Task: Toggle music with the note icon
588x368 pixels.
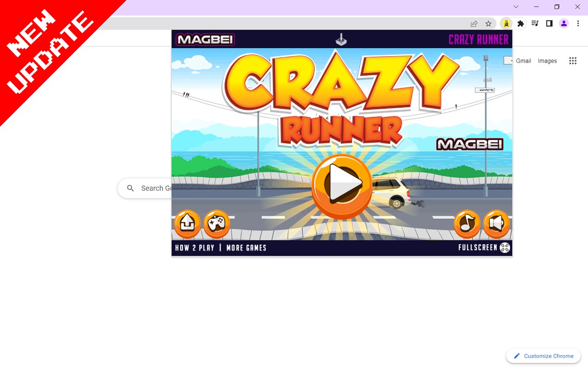Action: (467, 224)
